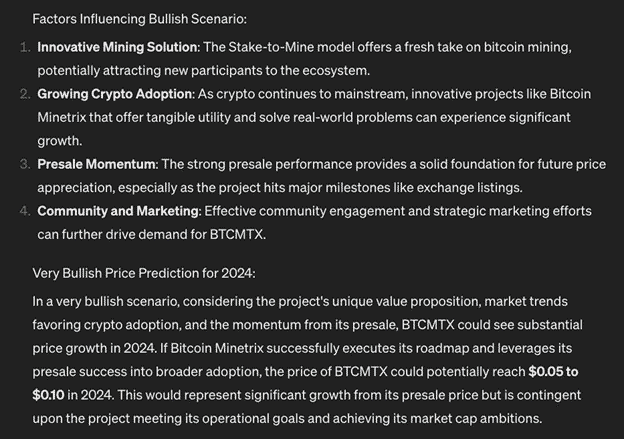Click the bold '$0.10' price text
The width and height of the screenshot is (624, 439).
pyautogui.click(x=48, y=395)
